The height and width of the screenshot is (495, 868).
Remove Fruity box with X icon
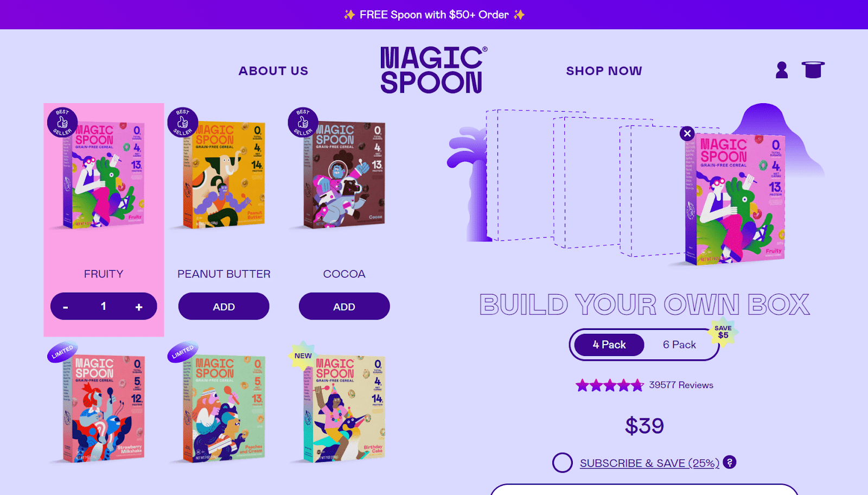[x=687, y=133]
